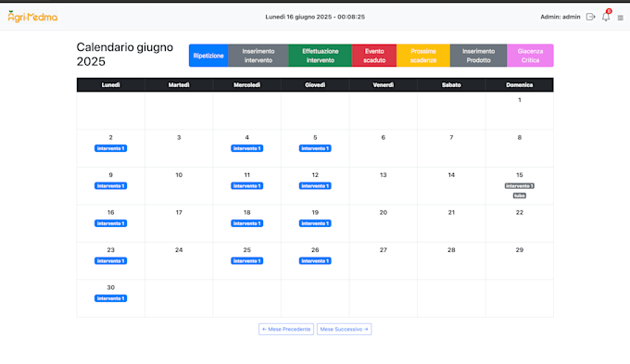The height and width of the screenshot is (364, 630).
Task: Open intervento 1 on June 25
Action: point(247,261)
